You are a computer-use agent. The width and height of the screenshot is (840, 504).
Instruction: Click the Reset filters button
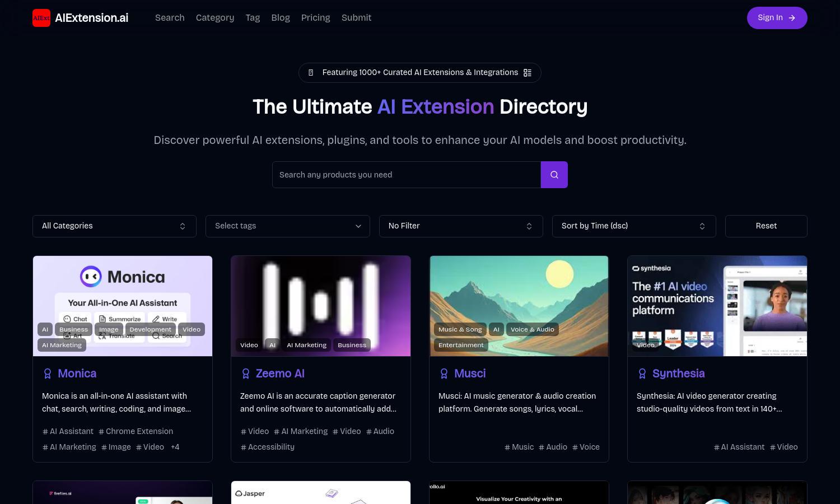click(766, 226)
